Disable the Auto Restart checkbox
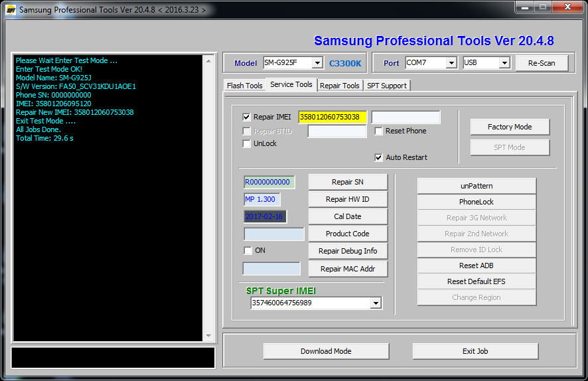 tap(379, 157)
